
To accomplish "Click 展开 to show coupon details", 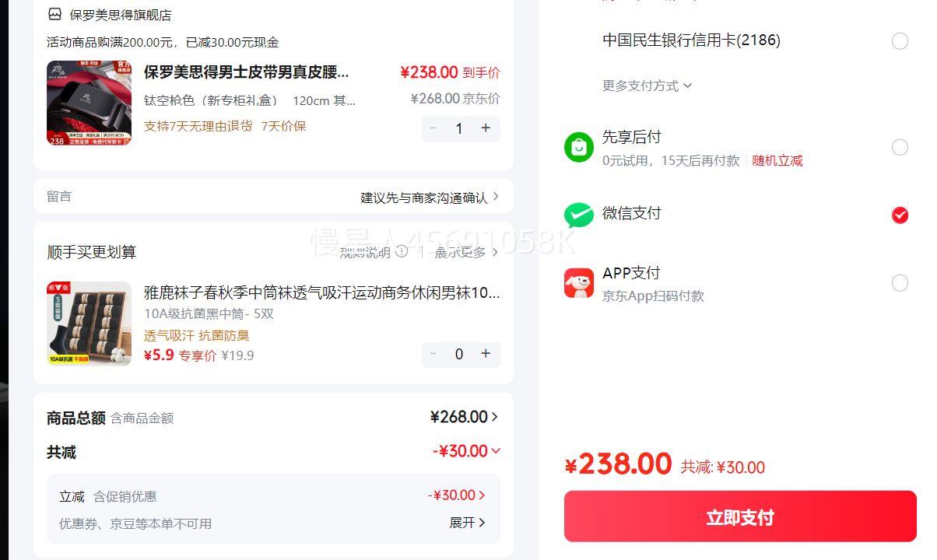I will coord(467,523).
